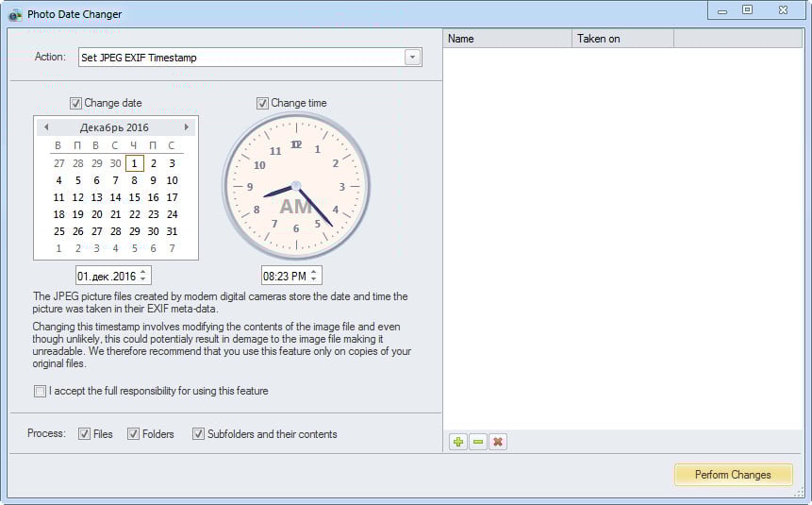The width and height of the screenshot is (812, 505).
Task: Click the time field stepper arrows
Action: [314, 276]
